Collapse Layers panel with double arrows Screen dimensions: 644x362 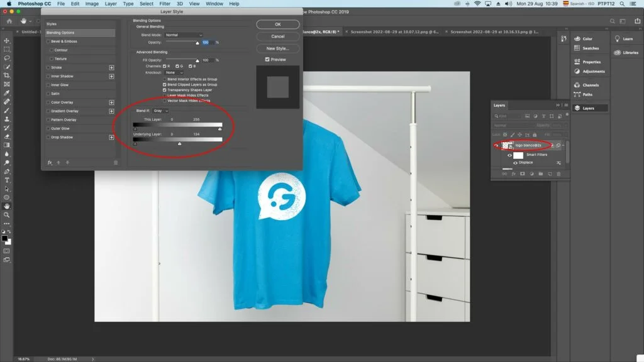[x=558, y=105]
